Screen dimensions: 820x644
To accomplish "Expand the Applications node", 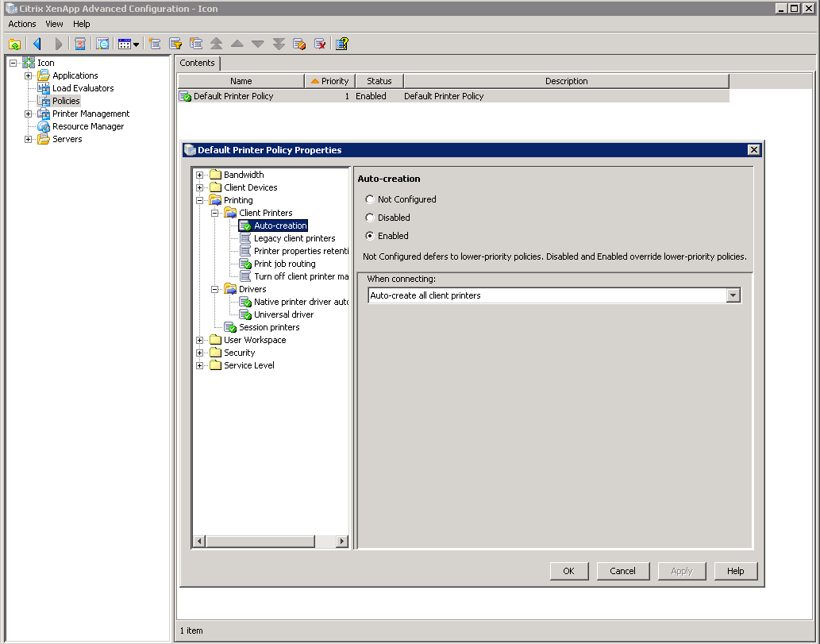I will pyautogui.click(x=29, y=76).
